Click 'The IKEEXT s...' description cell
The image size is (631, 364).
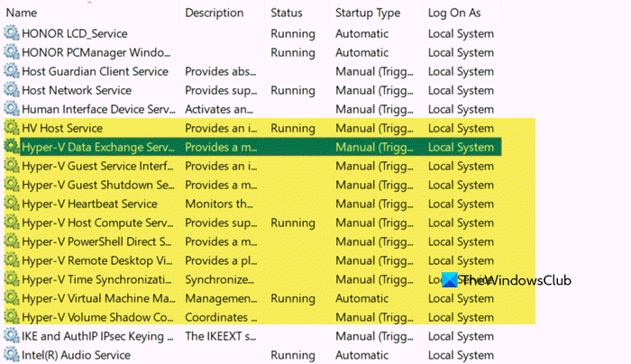pyautogui.click(x=221, y=336)
